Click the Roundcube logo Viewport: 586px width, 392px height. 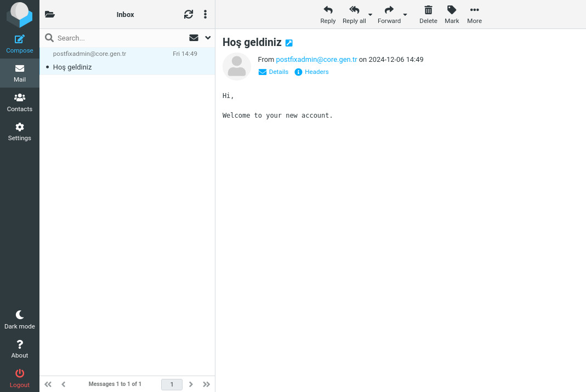click(x=19, y=15)
